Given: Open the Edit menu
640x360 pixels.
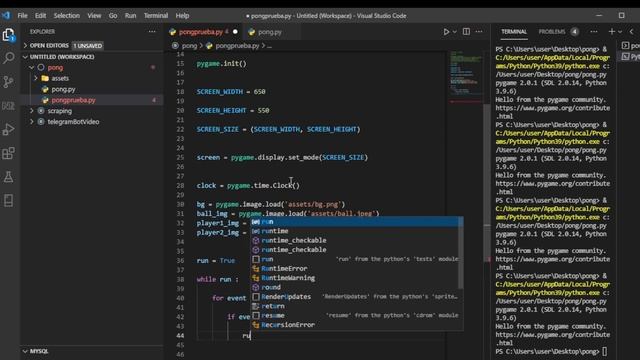Looking at the screenshot, I should (40, 16).
